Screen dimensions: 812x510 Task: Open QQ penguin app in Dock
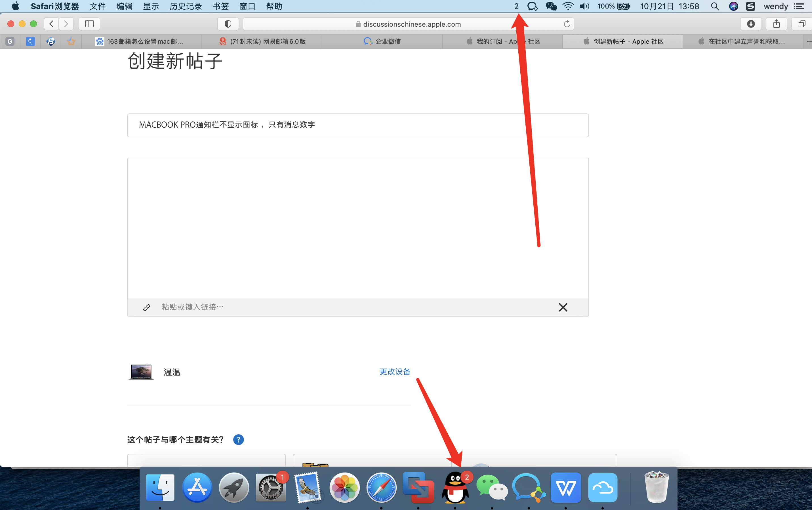tap(455, 488)
